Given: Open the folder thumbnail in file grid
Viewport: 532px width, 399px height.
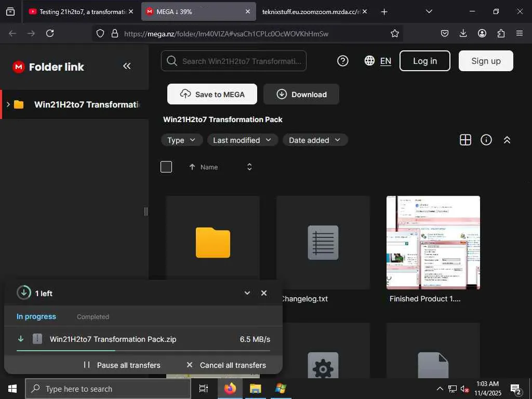Looking at the screenshot, I should pos(213,243).
